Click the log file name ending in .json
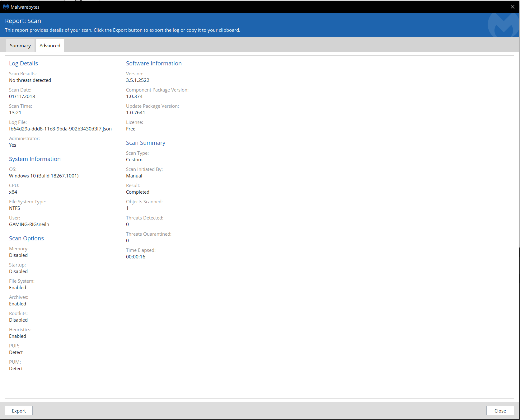This screenshot has height=420, width=520. (x=60, y=129)
